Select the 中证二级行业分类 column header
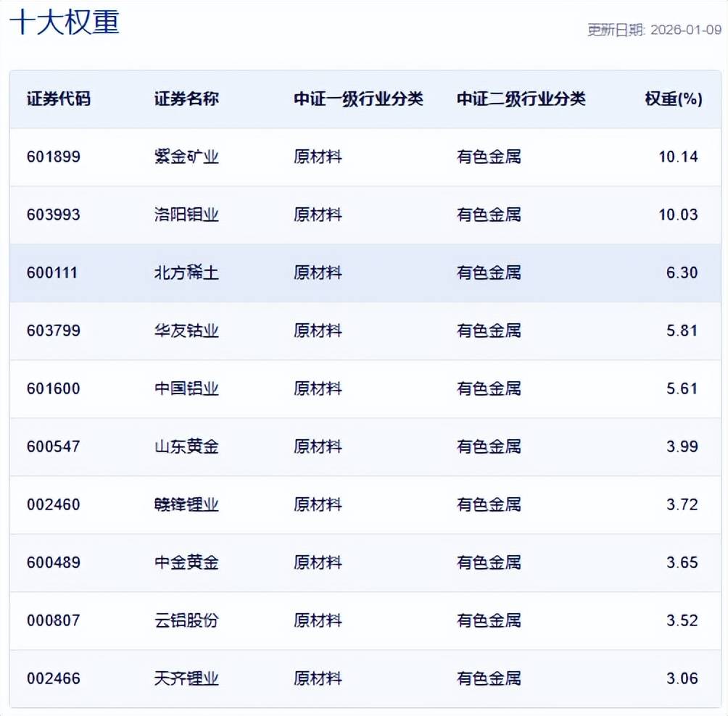 tap(521, 99)
